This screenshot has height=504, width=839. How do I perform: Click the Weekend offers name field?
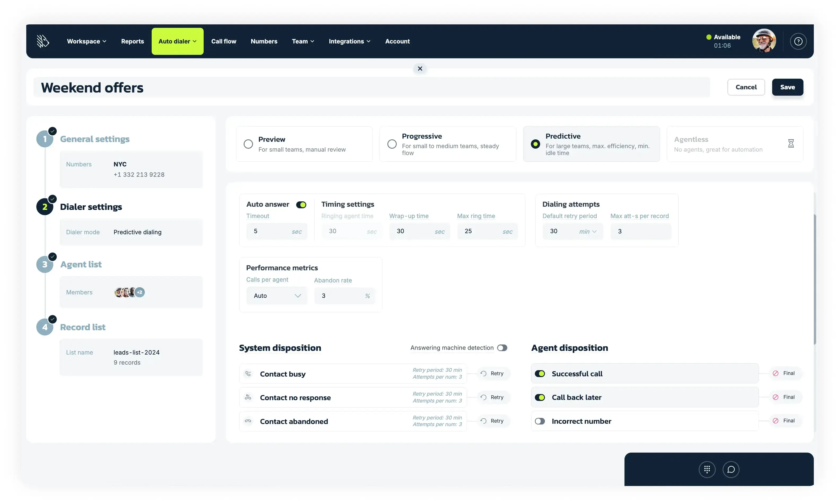pos(92,87)
